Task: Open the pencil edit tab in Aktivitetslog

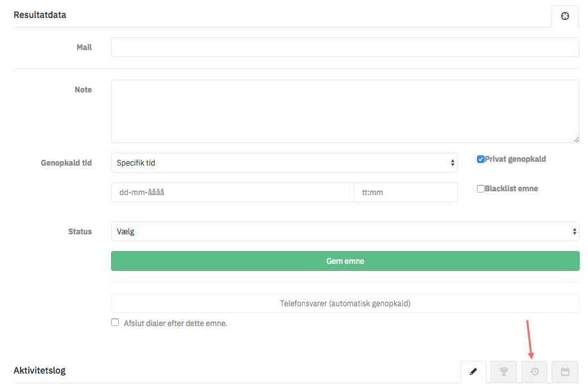Action: tap(473, 372)
